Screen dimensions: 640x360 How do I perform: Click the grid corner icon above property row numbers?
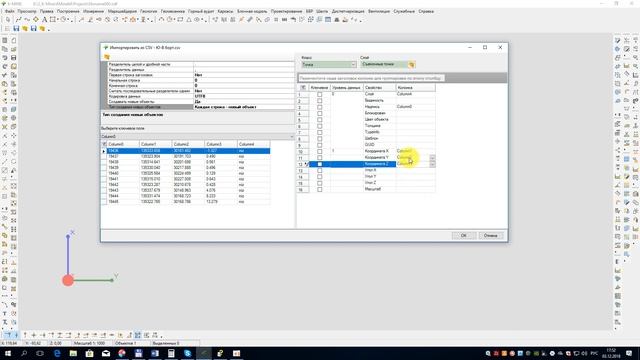[303, 87]
